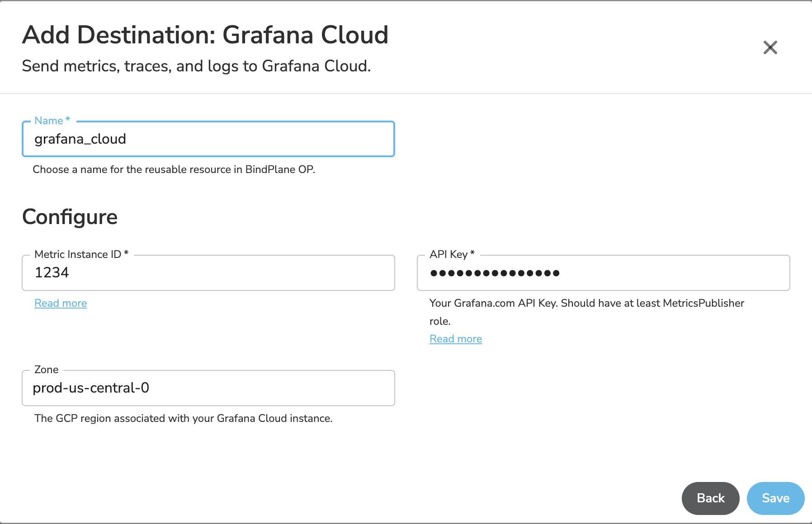Click the Back button
Screen dimensions: 812x524
(710, 498)
